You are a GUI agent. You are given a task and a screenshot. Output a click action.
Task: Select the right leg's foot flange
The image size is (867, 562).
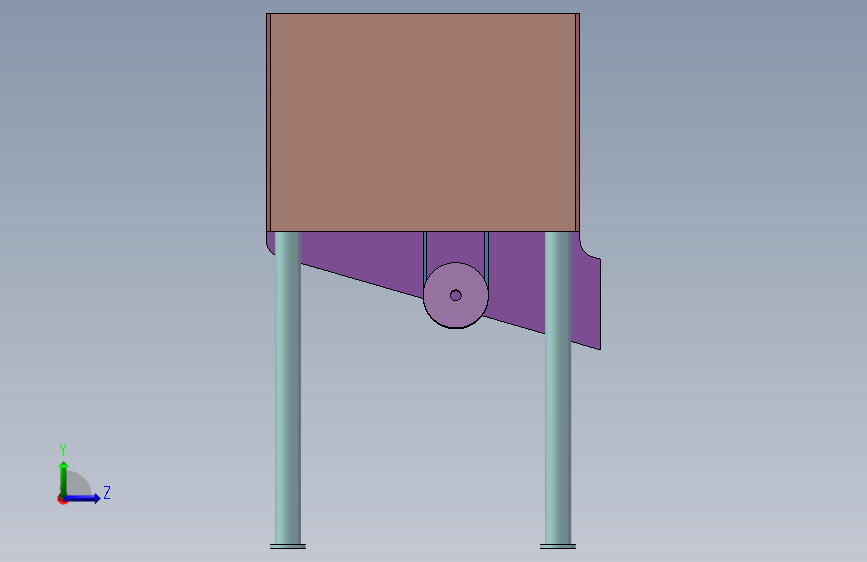558,547
